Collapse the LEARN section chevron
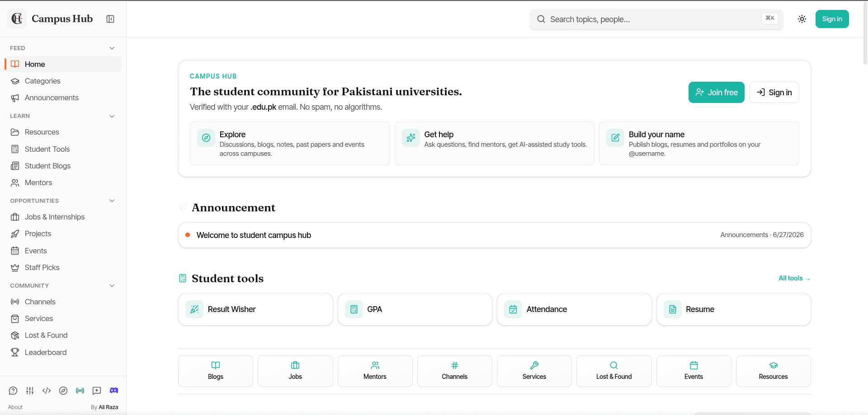 pyautogui.click(x=112, y=116)
